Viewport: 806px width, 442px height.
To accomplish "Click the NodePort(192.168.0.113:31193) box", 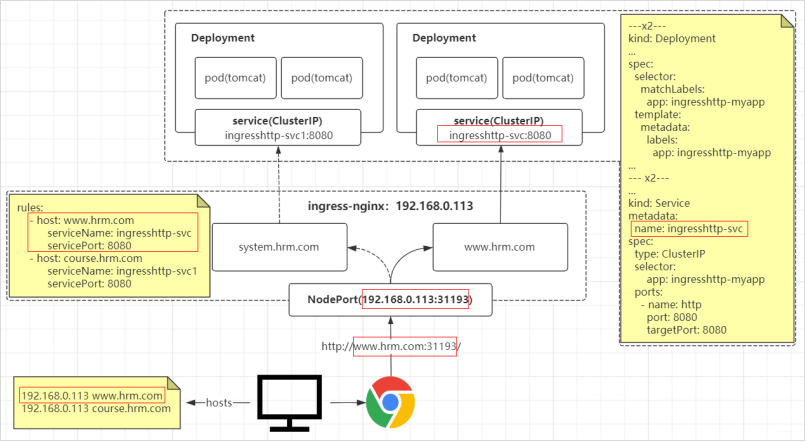I will (x=390, y=300).
